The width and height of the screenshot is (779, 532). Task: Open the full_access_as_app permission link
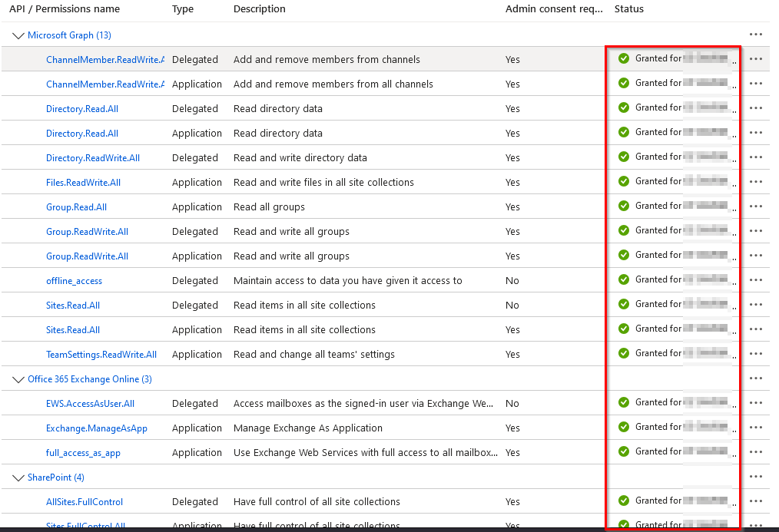tap(83, 453)
